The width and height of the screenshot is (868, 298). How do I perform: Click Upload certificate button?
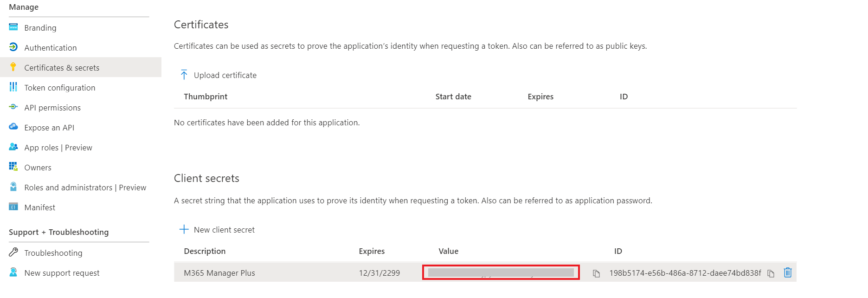point(218,75)
